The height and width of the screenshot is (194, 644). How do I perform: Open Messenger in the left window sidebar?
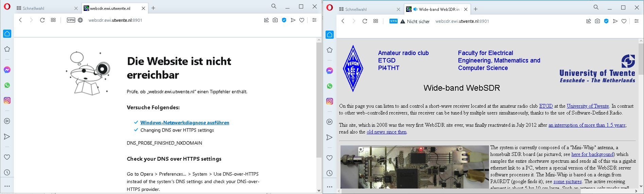click(x=7, y=70)
